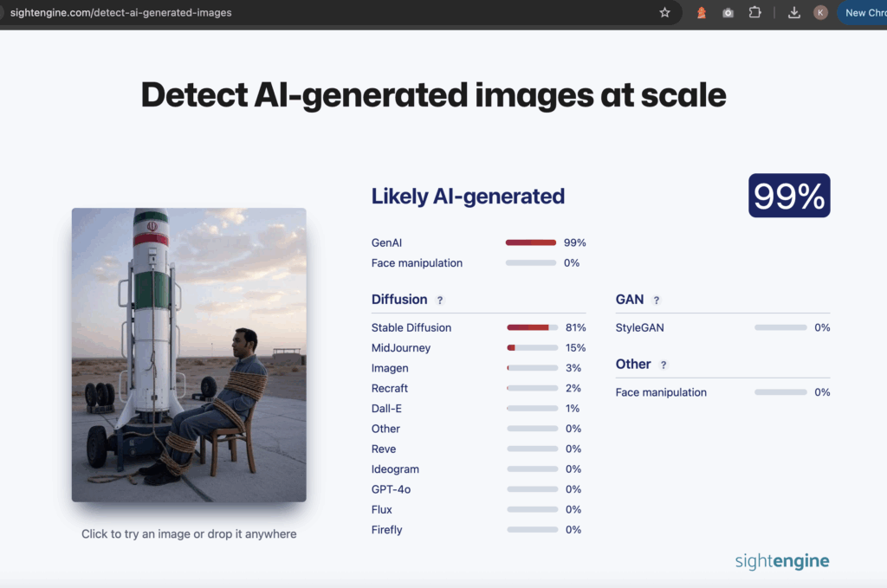Click the help icon next to GAN
This screenshot has height=588, width=887.
click(657, 300)
